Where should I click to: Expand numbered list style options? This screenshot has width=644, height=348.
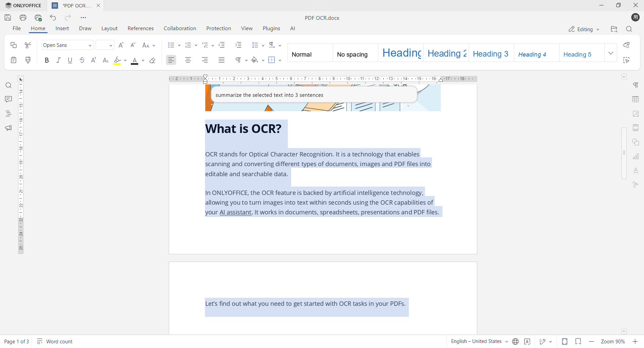click(196, 45)
